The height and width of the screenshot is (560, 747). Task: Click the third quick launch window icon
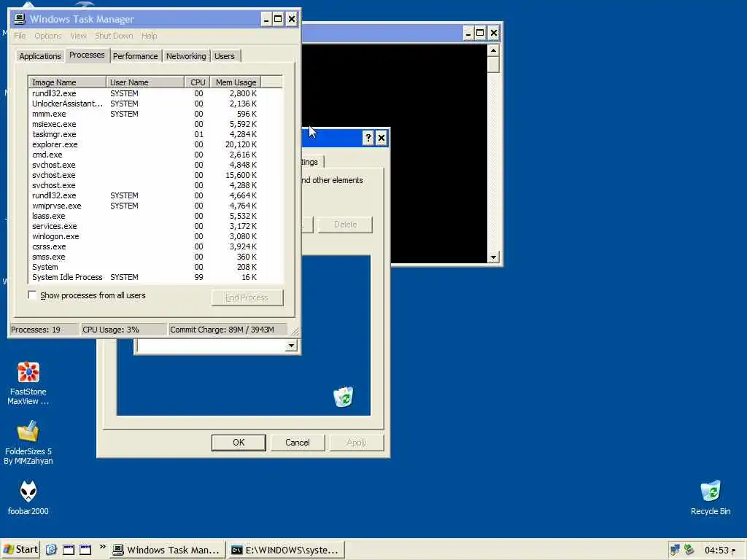85,550
